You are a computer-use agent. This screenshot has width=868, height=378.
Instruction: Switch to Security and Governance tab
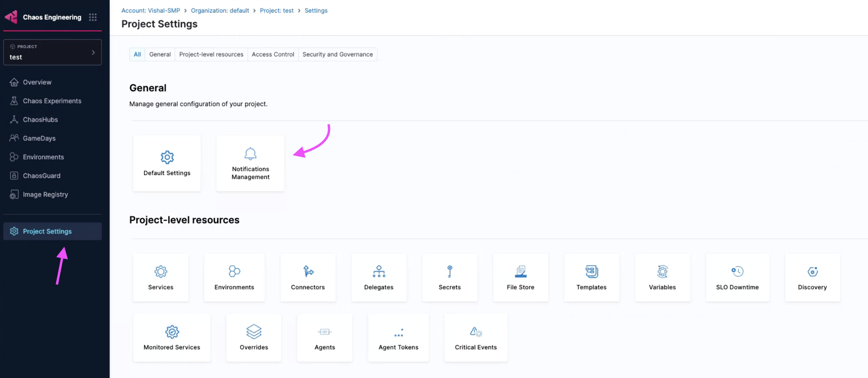pos(337,55)
